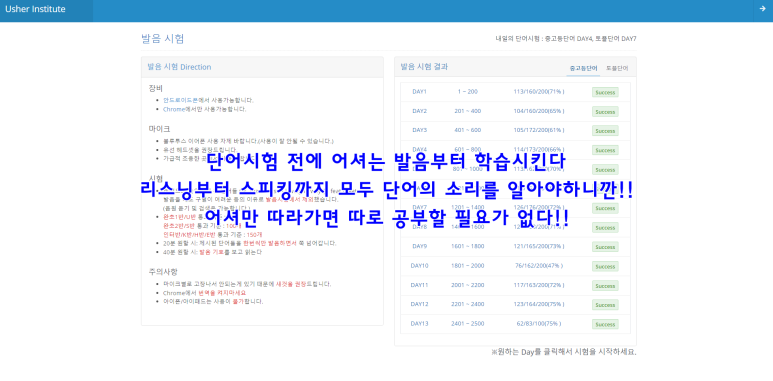Select the word range 2001 ~ 2200

point(467,285)
